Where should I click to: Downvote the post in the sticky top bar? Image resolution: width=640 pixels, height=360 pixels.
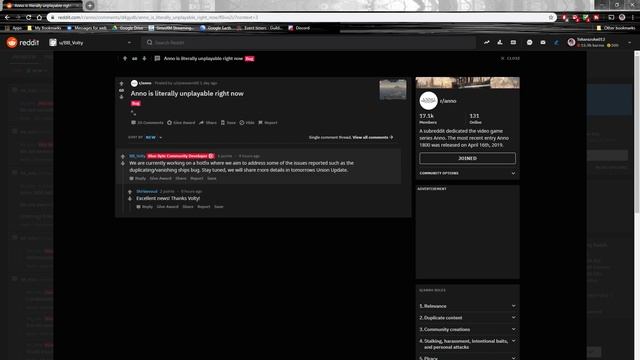point(144,58)
